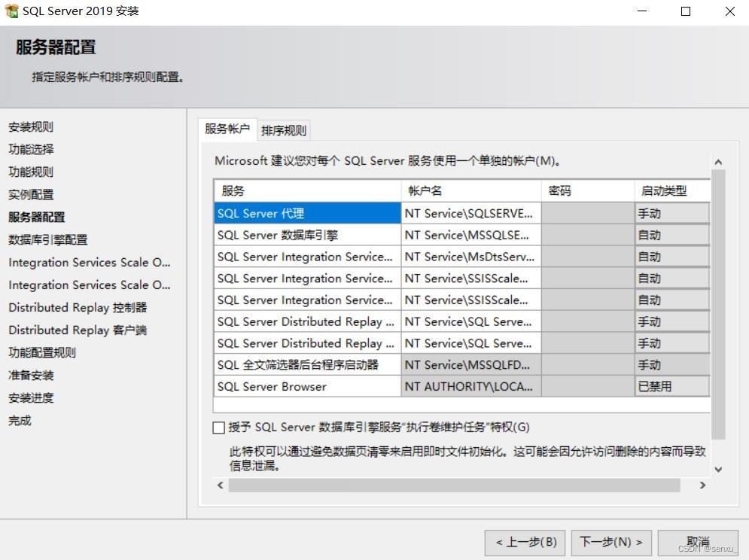Minimize the SQL Server 2019 安装 window
The width and height of the screenshot is (749, 560).
click(x=642, y=11)
